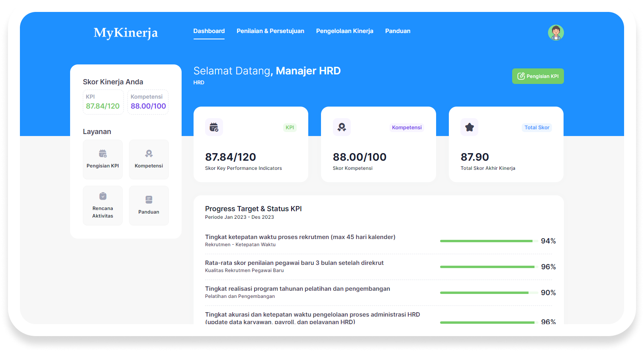Open the Kompetensi service tile
Viewport: 644px width, 352px height.
149,159
